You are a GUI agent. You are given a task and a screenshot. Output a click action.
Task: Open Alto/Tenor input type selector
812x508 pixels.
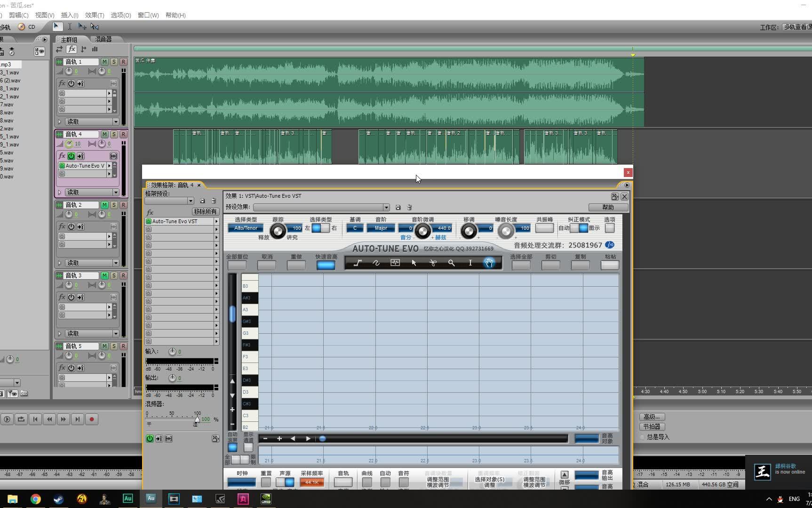[x=246, y=228]
